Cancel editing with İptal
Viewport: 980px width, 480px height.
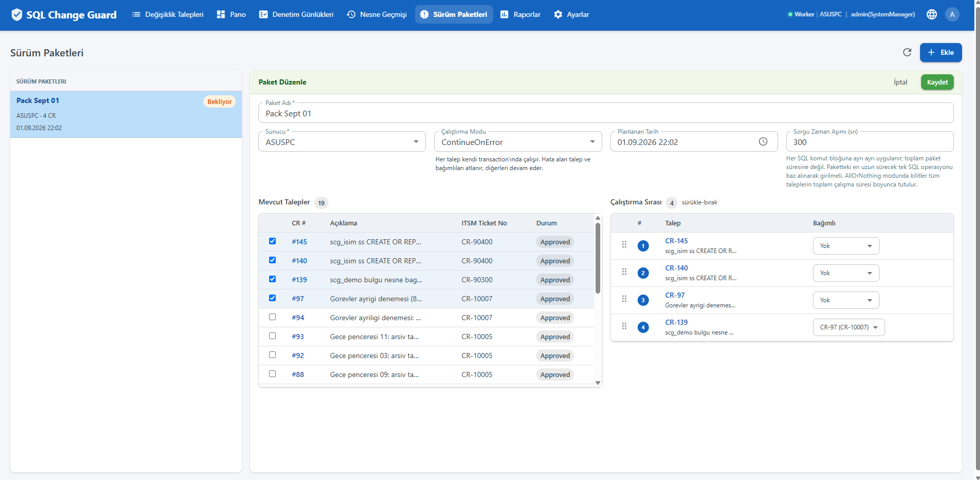(x=900, y=82)
